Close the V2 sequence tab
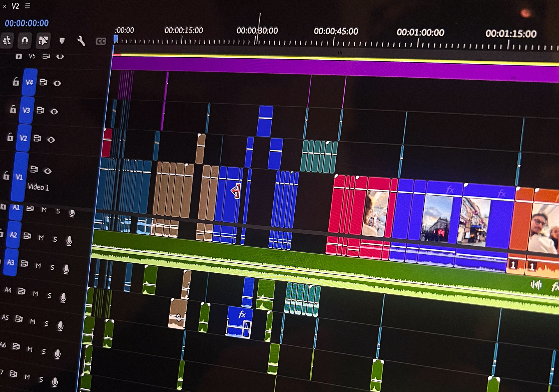This screenshot has width=559, height=392. pyautogui.click(x=5, y=6)
